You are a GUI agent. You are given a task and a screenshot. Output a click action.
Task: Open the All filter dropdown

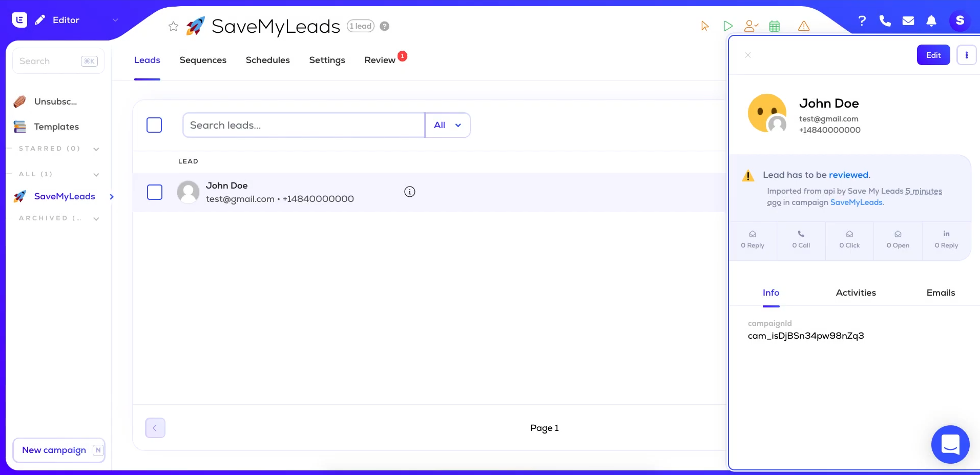point(447,125)
